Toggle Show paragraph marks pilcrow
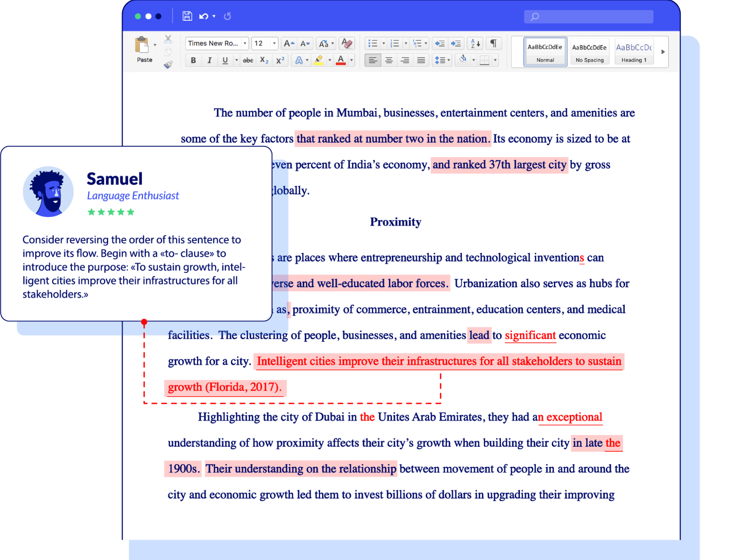The image size is (731, 560). click(x=494, y=43)
